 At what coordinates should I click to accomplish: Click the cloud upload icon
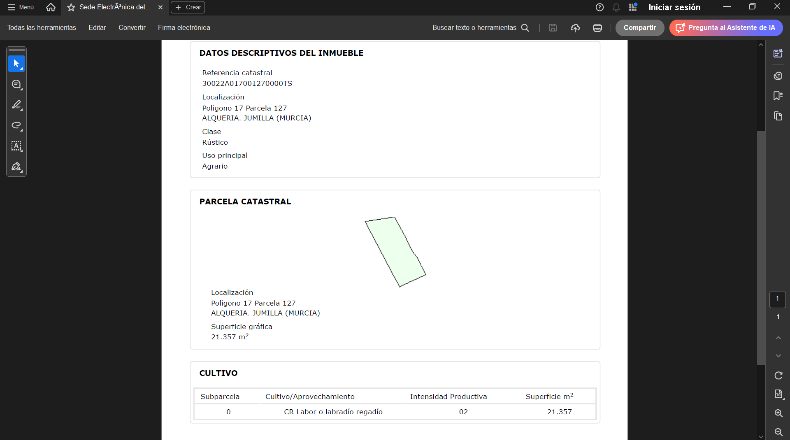pos(575,28)
